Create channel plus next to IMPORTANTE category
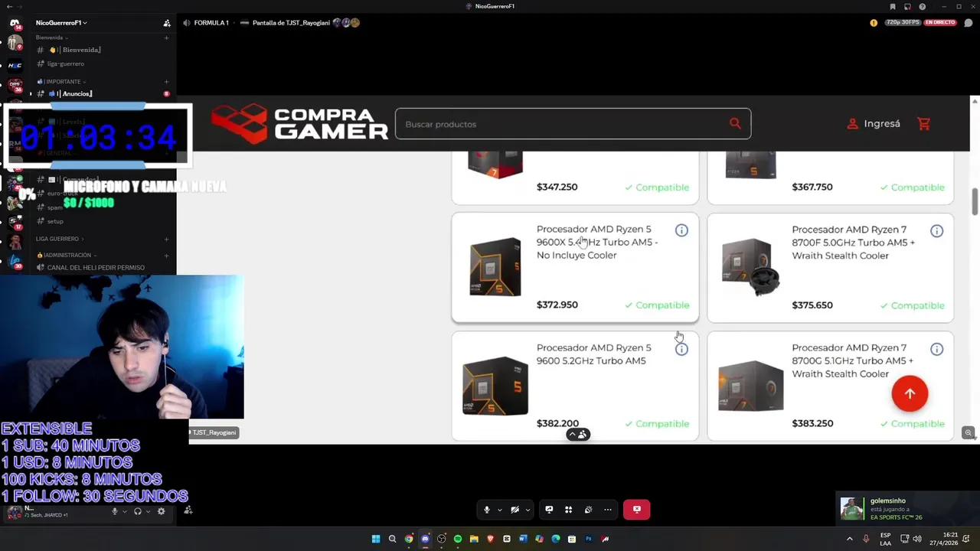Screen dimensions: 980x551 [x=166, y=81]
